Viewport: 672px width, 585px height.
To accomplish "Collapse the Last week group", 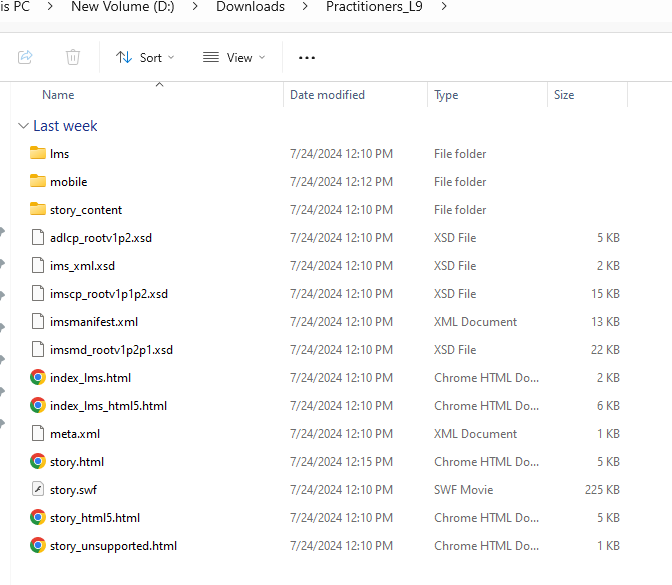I will coord(23,126).
